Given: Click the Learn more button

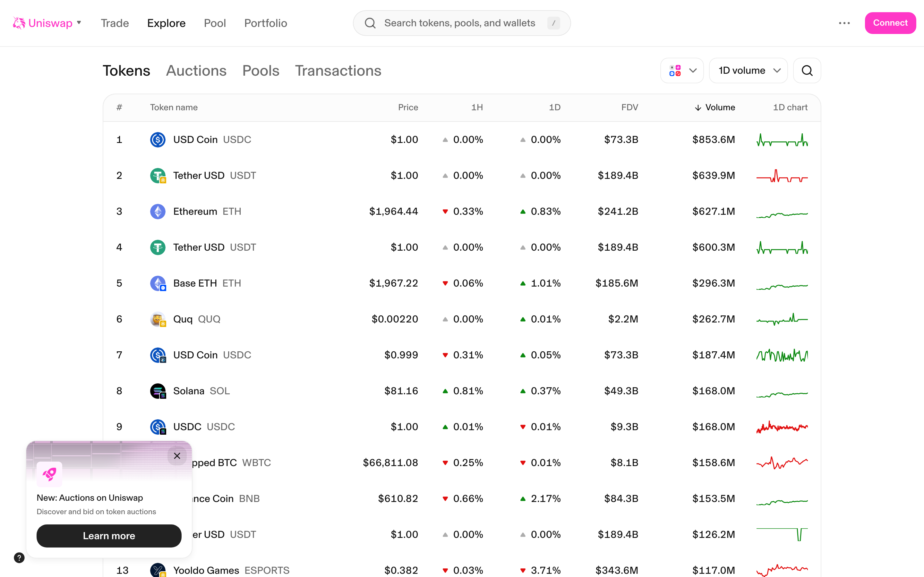Looking at the screenshot, I should tap(109, 536).
